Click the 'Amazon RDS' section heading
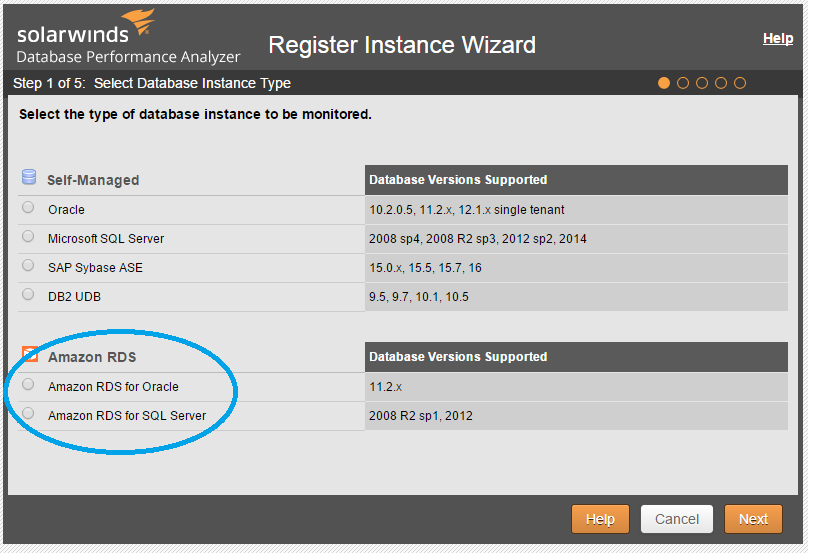Viewport: 824px width, 553px height. click(x=92, y=357)
